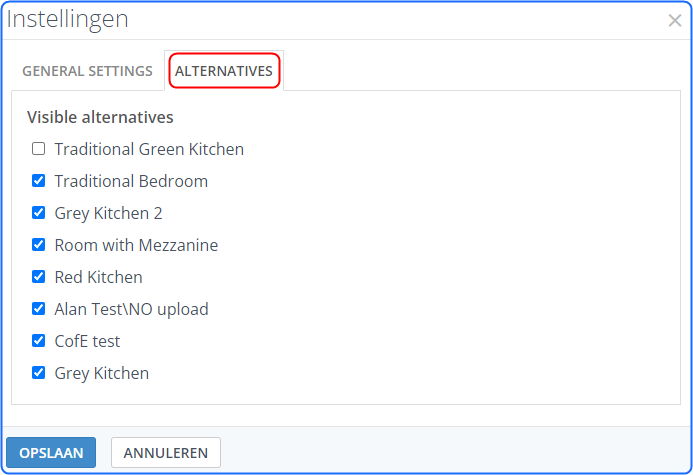The image size is (693, 475).
Task: Select the Alternatives tab
Action: [x=223, y=71]
